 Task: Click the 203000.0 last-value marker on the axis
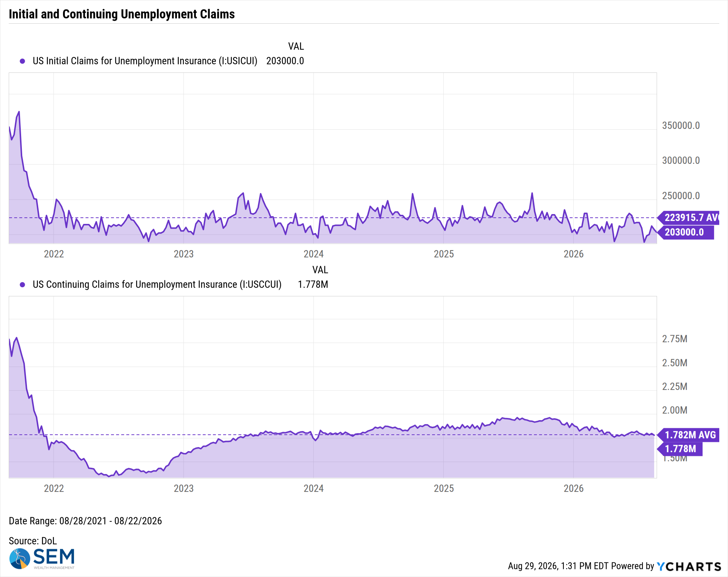point(686,232)
